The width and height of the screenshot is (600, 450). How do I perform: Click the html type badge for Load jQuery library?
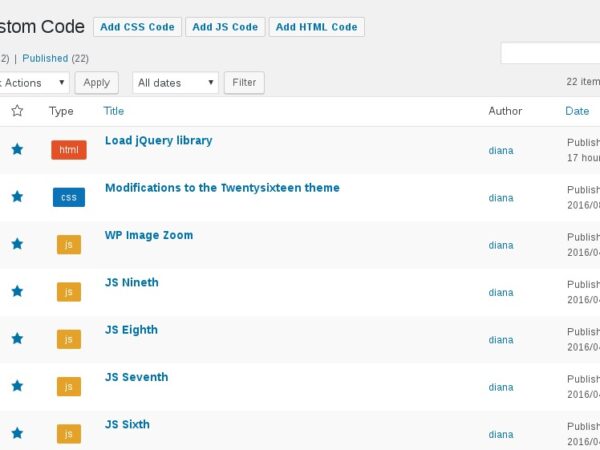tap(69, 150)
